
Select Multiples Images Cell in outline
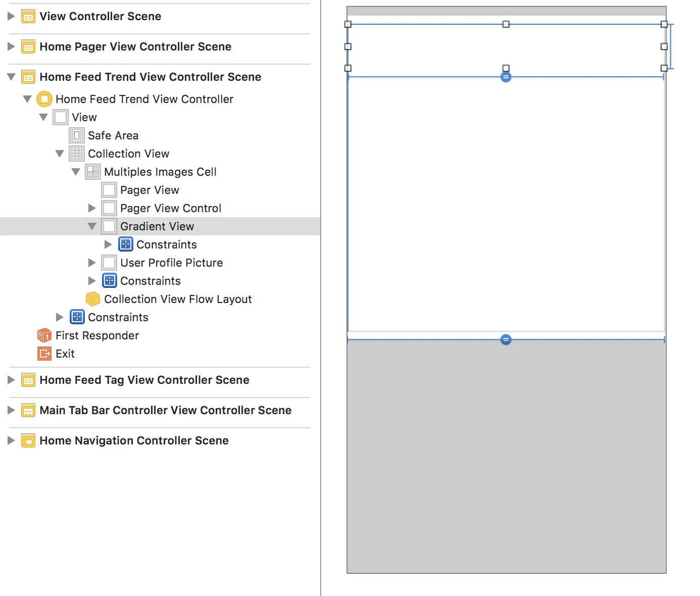pyautogui.click(x=160, y=172)
